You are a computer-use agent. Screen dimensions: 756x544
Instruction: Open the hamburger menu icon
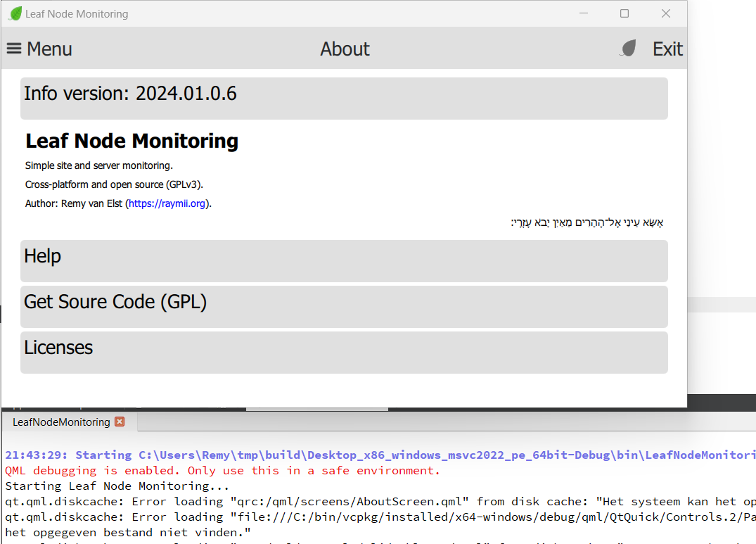pyautogui.click(x=15, y=48)
